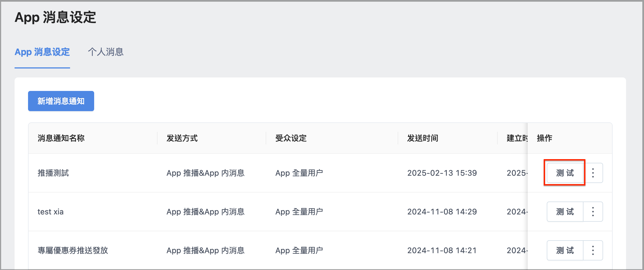Image resolution: width=644 pixels, height=270 pixels.
Task: Select the 專屬優惠券推送發放 notification name
Action: point(73,250)
